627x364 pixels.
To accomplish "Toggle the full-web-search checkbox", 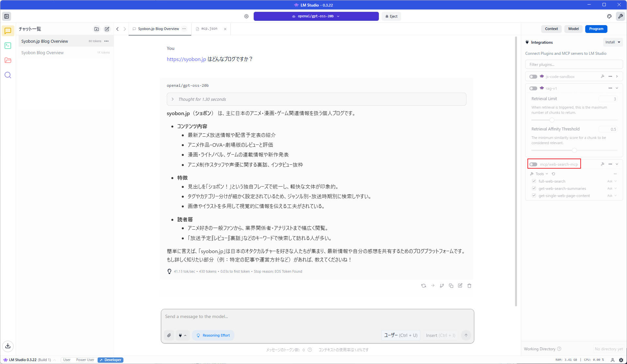I will [534, 181].
